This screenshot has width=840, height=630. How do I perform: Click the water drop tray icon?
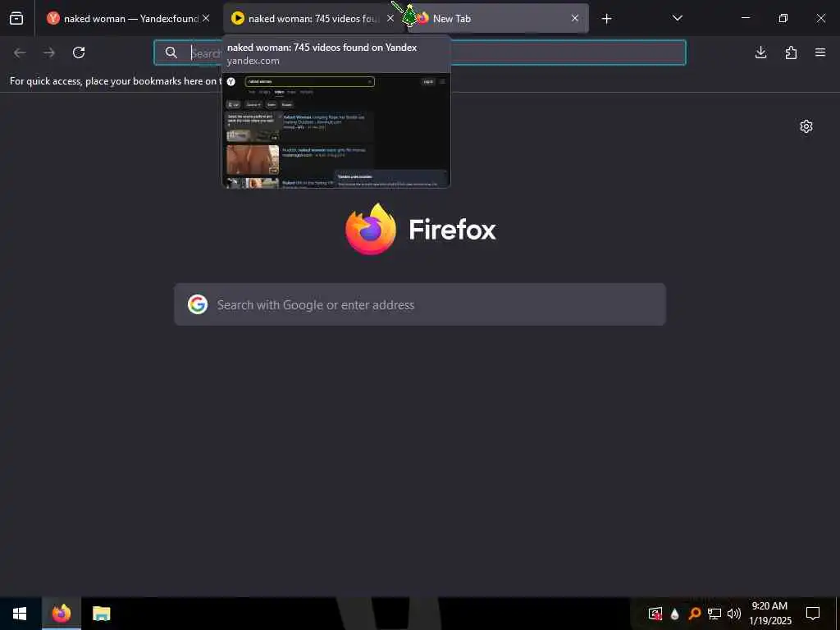675,614
